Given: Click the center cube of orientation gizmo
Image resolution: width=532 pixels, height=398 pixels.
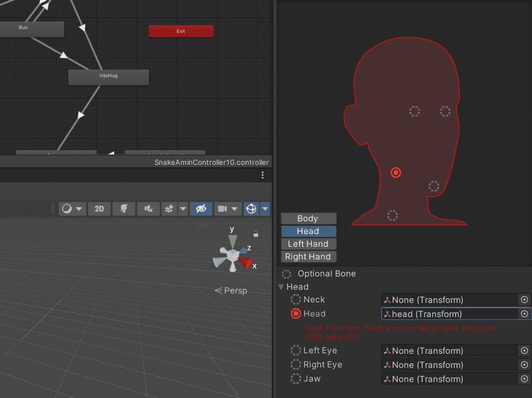Looking at the screenshot, I should (233, 256).
